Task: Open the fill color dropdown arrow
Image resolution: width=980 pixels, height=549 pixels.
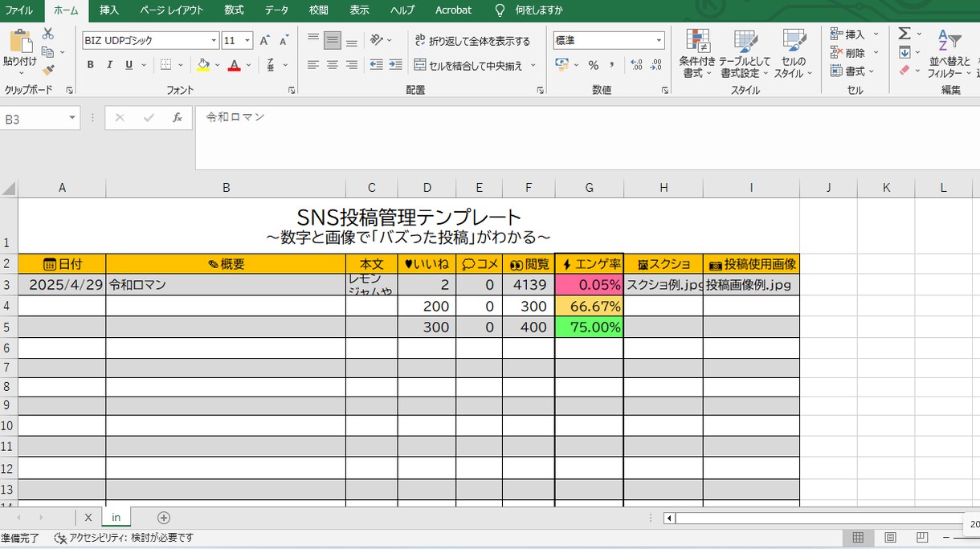Action: 218,65
